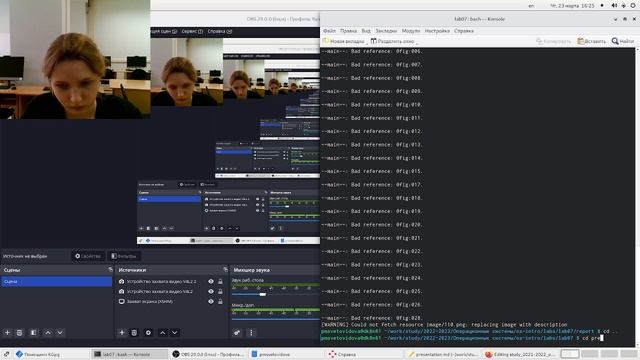Viewport: 640px width, 360px height.
Task: Open Konsole Файл menu
Action: 329,31
